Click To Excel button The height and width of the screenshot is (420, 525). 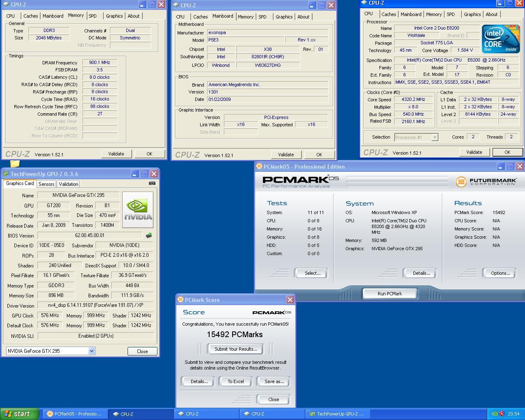236,381
